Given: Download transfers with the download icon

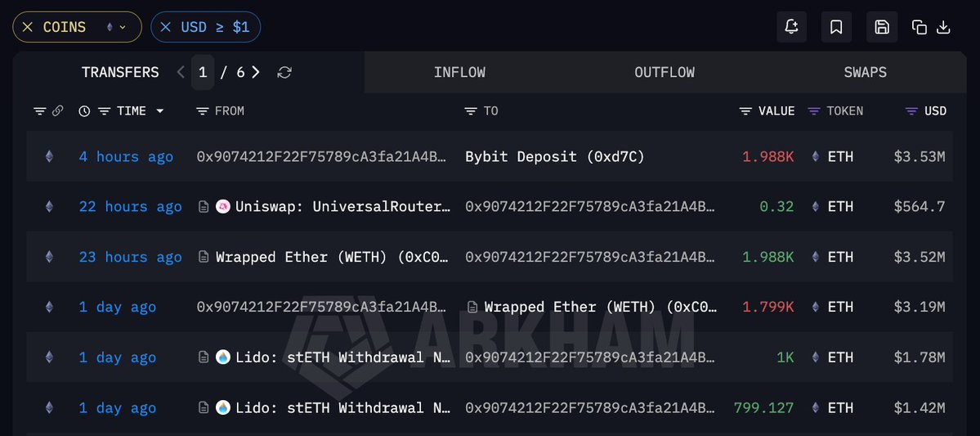Looking at the screenshot, I should [x=944, y=27].
